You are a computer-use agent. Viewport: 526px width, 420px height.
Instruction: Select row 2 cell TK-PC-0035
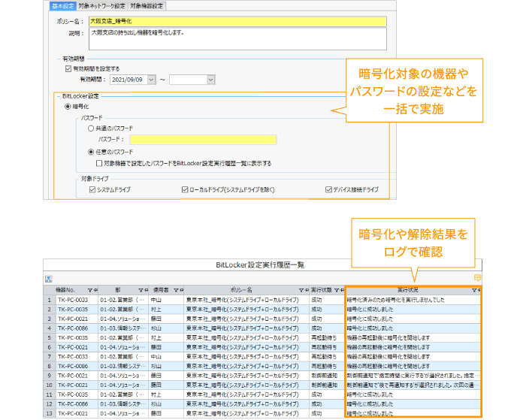point(77,310)
